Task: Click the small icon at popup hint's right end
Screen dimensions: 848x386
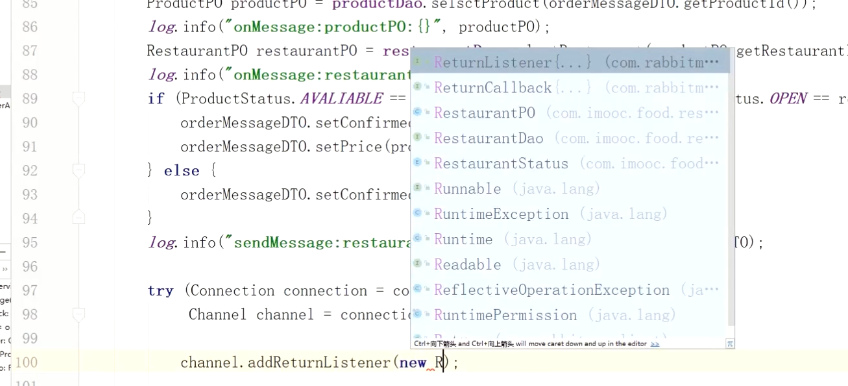Action: point(730,343)
